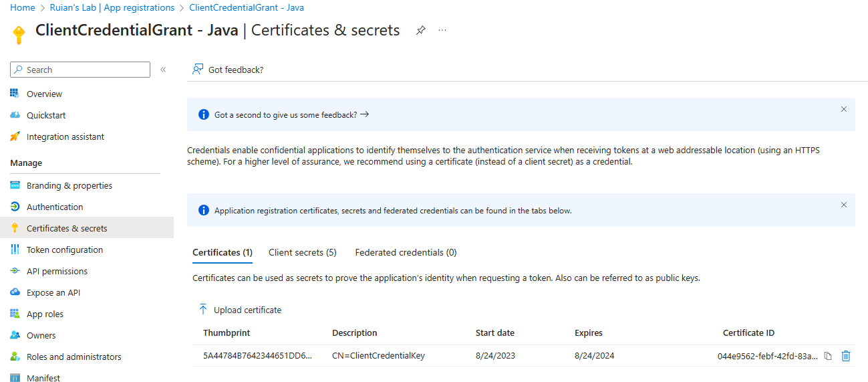Collapse the left navigation sidebar

click(x=163, y=70)
